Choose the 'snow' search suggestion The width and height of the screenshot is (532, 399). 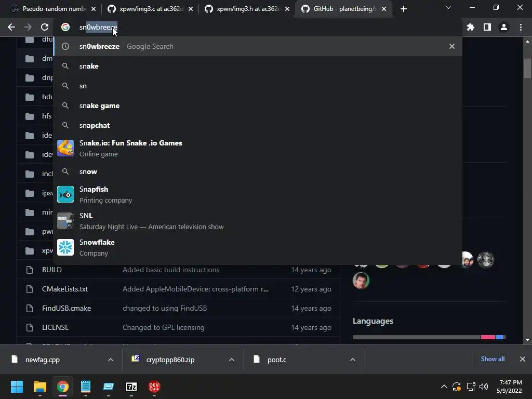coord(258,171)
